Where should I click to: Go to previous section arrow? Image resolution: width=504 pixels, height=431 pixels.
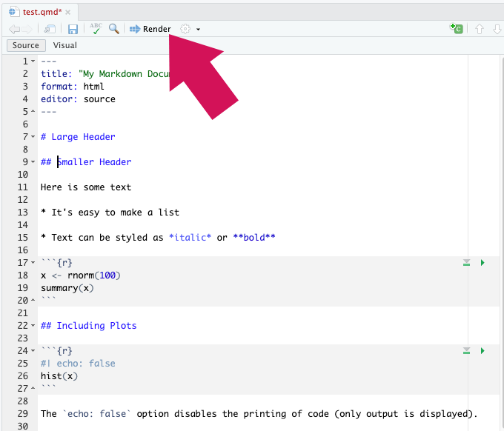[x=480, y=29]
